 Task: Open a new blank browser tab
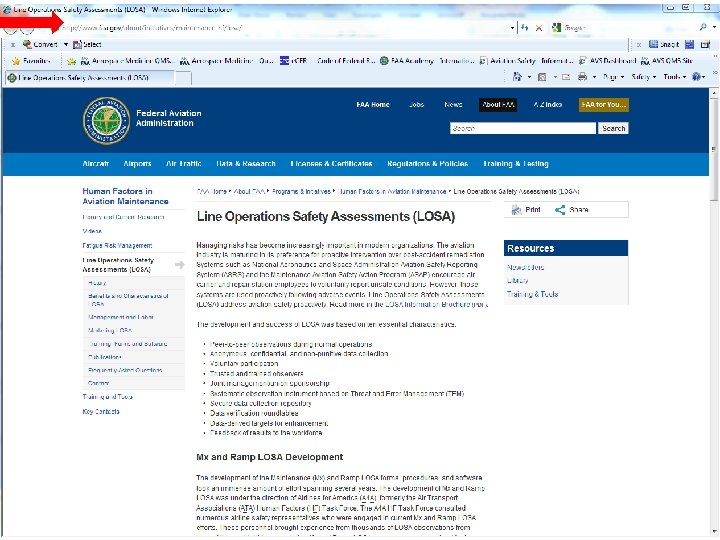[183, 79]
